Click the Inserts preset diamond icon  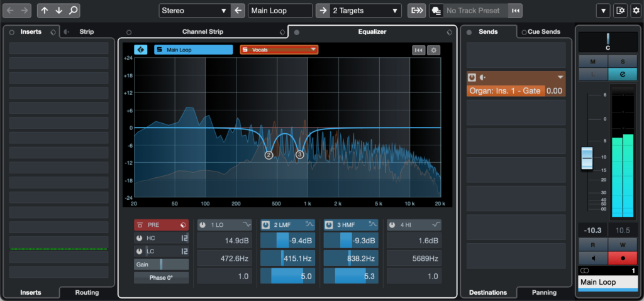53,32
